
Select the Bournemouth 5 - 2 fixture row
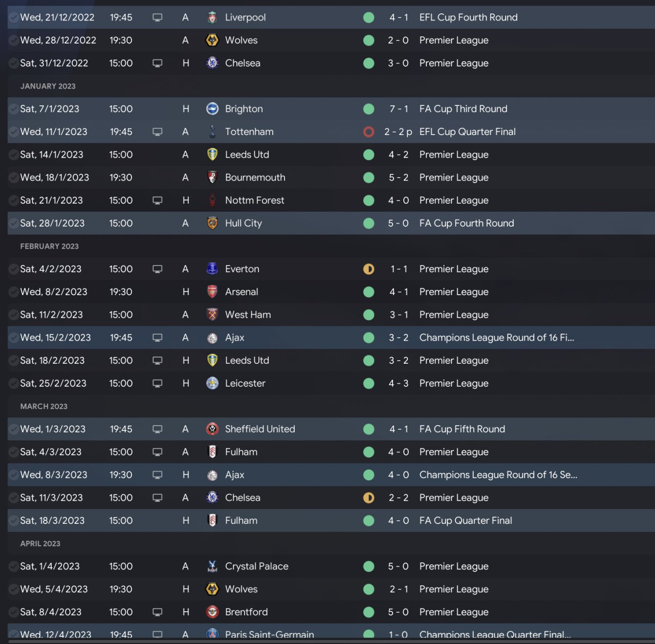pos(331,177)
